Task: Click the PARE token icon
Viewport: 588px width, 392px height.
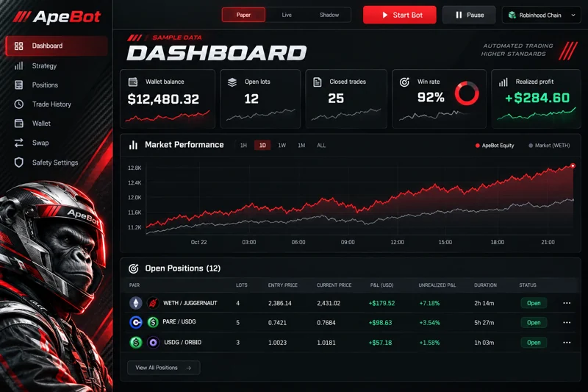Action: pos(136,322)
